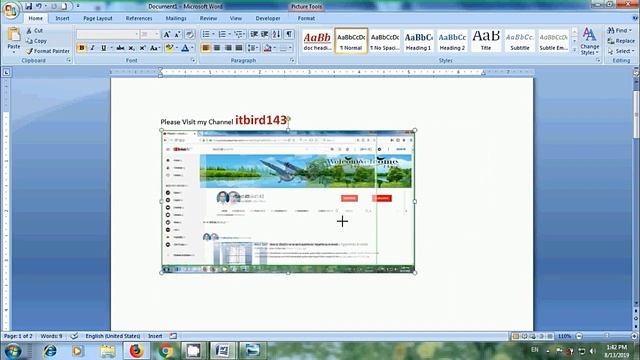Undo last action in Quick Access Toolbar

coord(39,7)
